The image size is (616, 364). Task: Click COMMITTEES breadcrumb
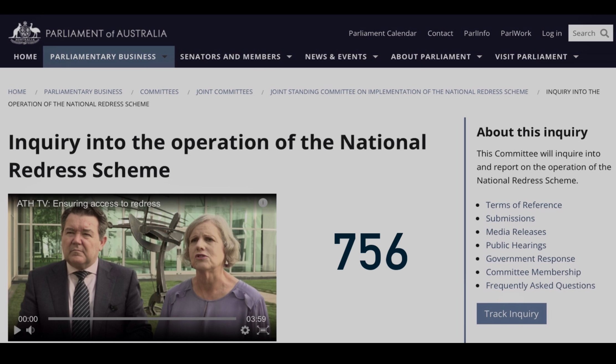[x=159, y=92]
